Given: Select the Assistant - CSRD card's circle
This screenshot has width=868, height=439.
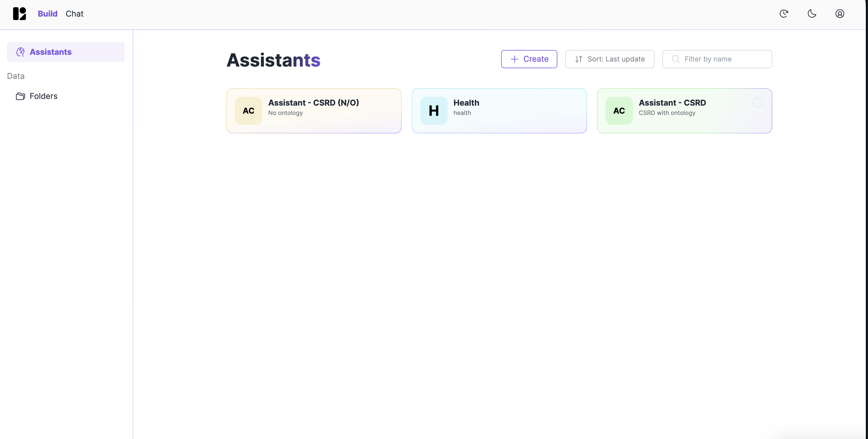Looking at the screenshot, I should coord(757,103).
